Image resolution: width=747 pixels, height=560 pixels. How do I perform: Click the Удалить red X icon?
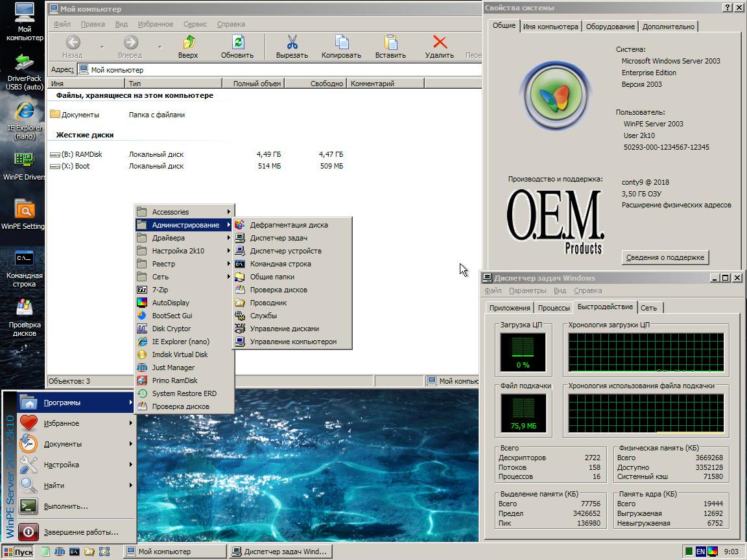pyautogui.click(x=440, y=43)
